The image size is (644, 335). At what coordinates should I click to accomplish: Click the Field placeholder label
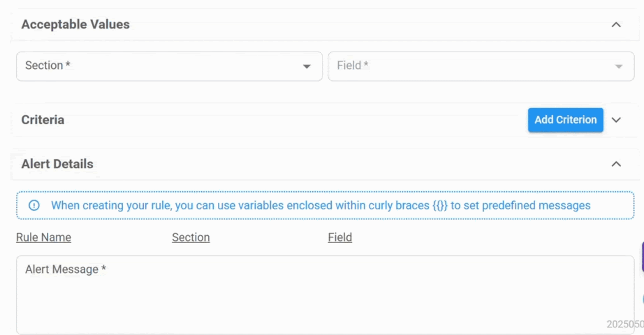(x=353, y=65)
